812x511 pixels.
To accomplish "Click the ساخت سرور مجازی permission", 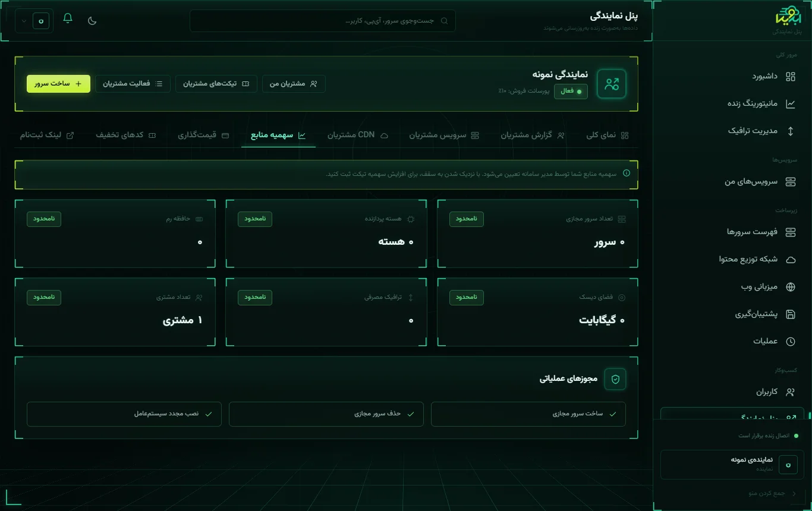I will [x=528, y=414].
